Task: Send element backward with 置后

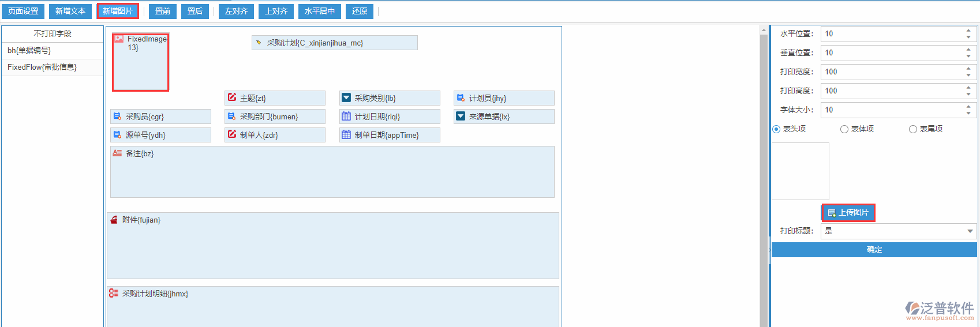Action: (x=195, y=12)
